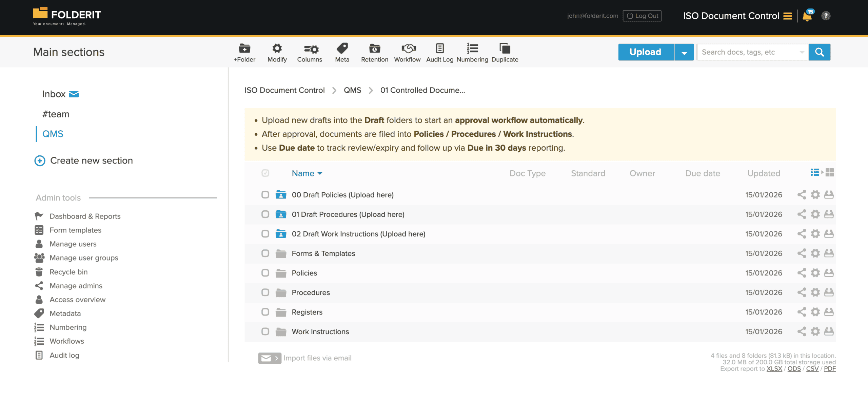Open the notifications bell icon
The image size is (868, 399).
tap(807, 16)
